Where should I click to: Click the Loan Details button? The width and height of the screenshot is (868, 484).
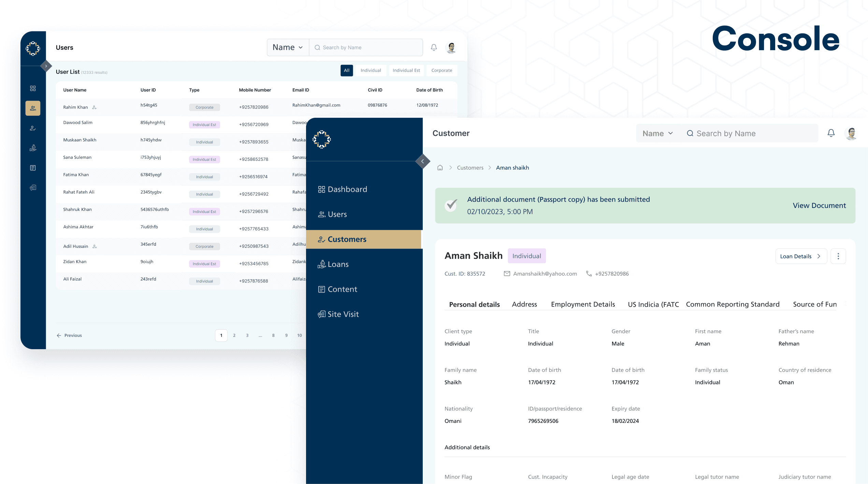pyautogui.click(x=800, y=256)
